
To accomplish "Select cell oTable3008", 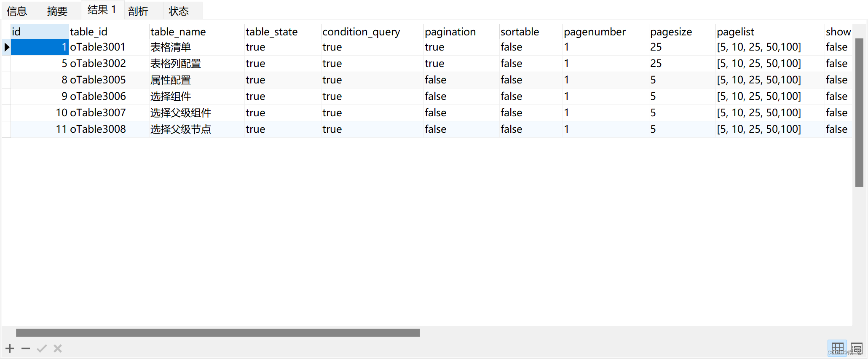I will pos(109,129).
